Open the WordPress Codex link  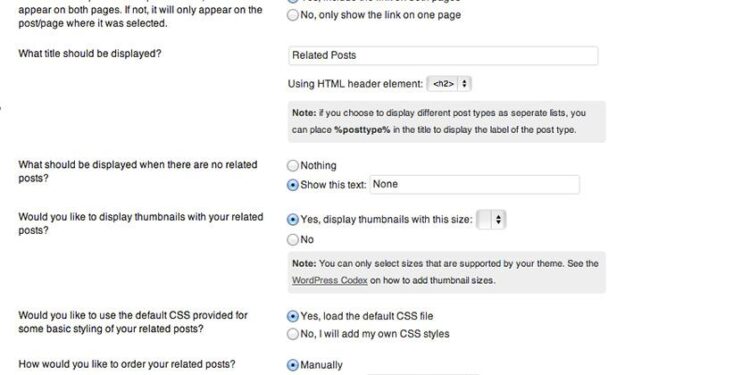pos(330,281)
